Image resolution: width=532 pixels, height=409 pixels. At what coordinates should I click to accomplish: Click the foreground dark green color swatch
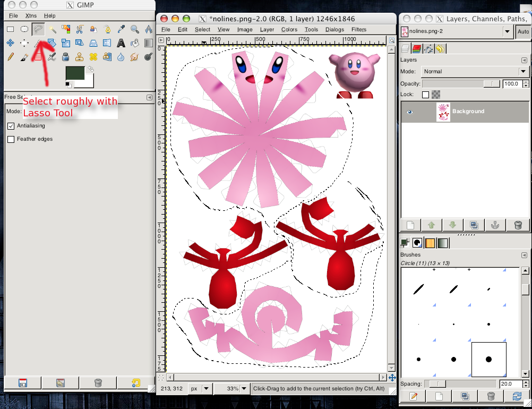[x=75, y=73]
